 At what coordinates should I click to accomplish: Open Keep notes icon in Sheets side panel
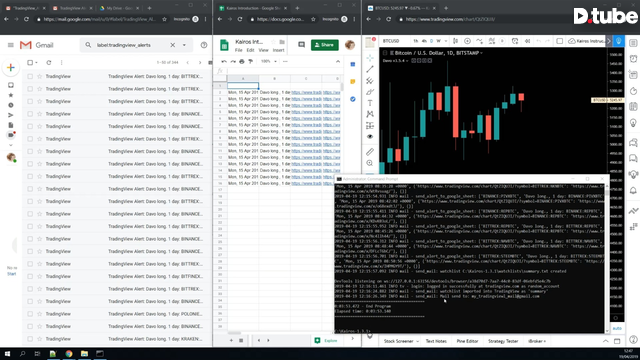(x=353, y=82)
